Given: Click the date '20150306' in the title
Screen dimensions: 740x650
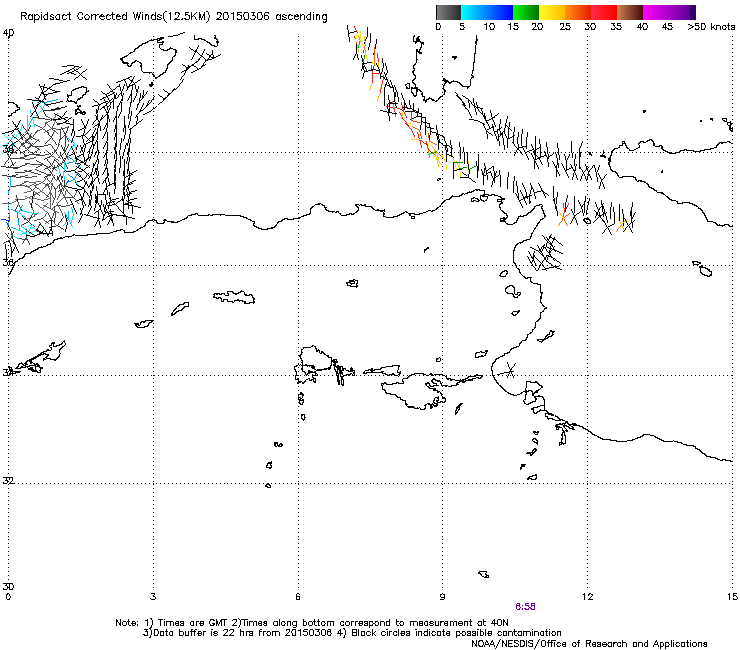Looking at the screenshot, I should point(243,17).
